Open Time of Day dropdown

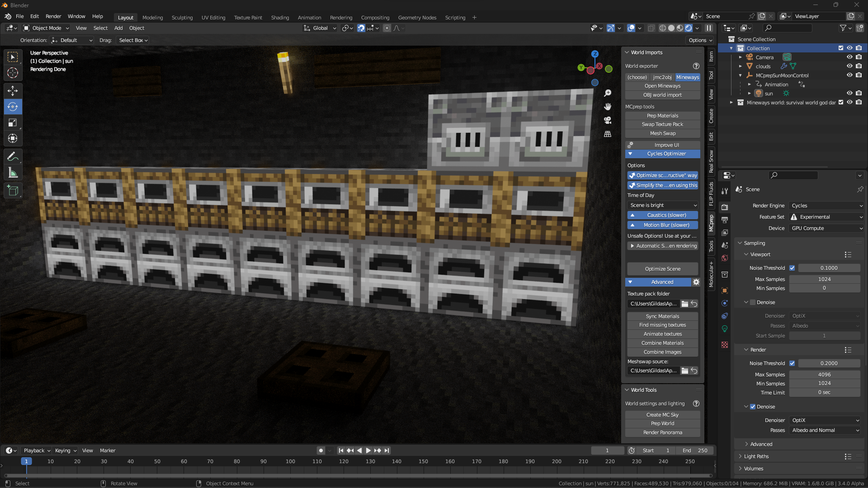tap(663, 205)
